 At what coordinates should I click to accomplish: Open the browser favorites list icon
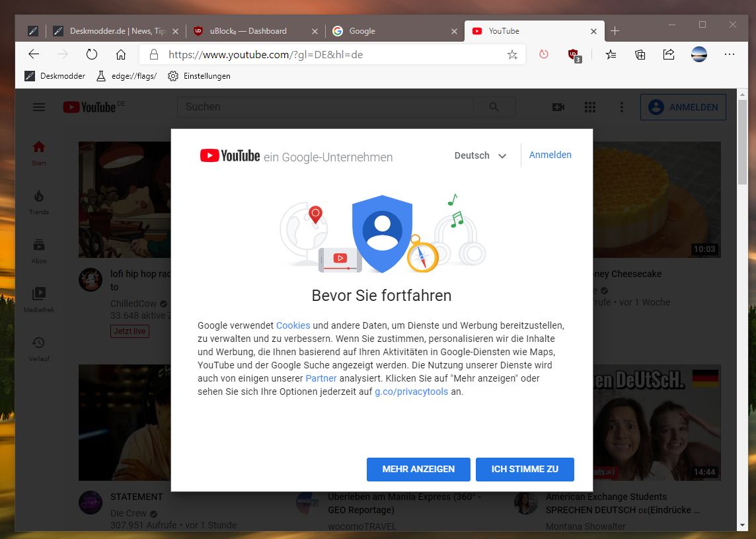click(611, 55)
